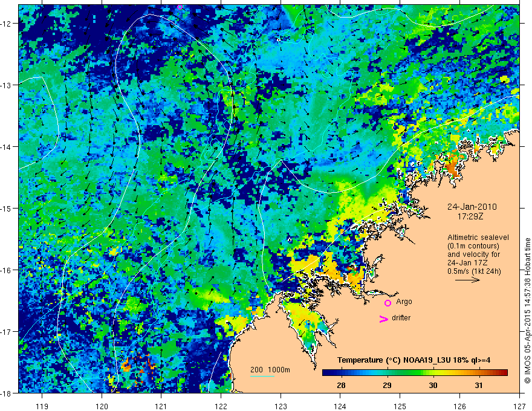Click latitude axis label '-15'
Viewport: 532px width, 411px height.
tap(6, 208)
